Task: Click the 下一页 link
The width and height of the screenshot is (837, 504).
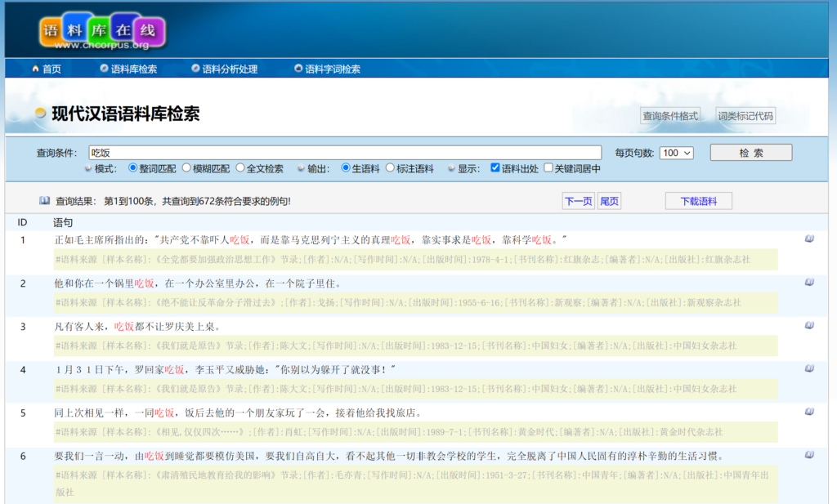Action: click(x=578, y=202)
